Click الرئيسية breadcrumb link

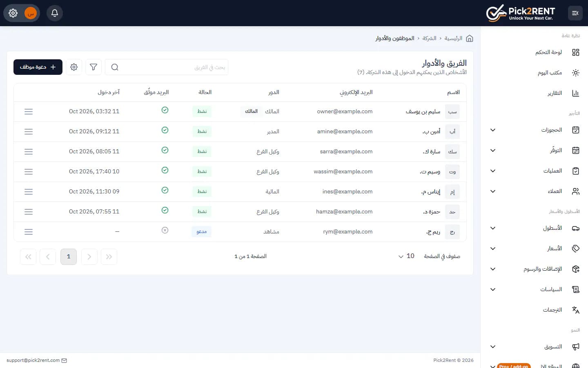click(453, 38)
